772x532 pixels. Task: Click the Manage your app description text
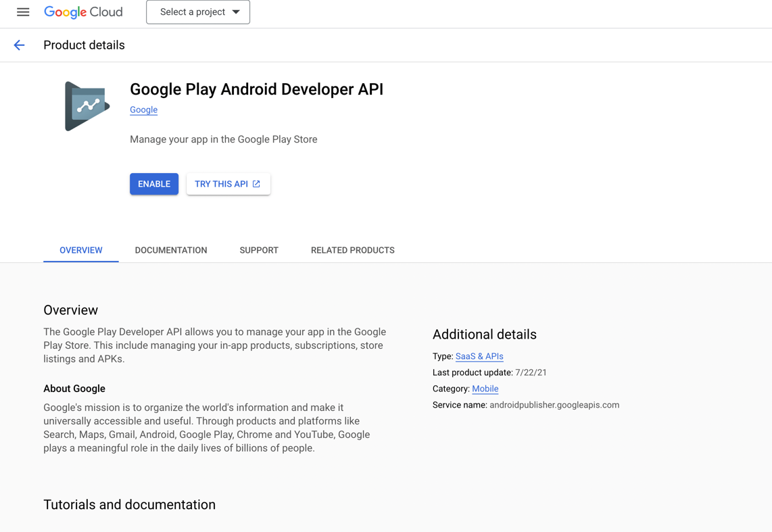point(224,139)
